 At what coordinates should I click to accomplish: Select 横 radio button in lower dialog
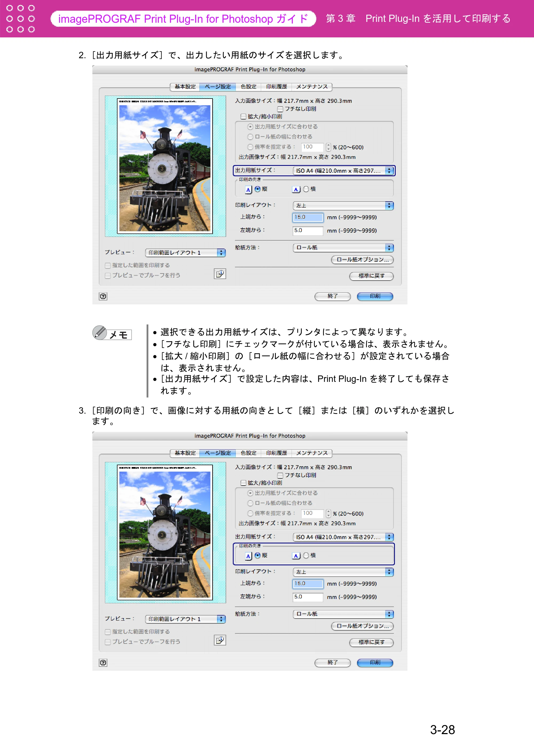pyautogui.click(x=306, y=555)
